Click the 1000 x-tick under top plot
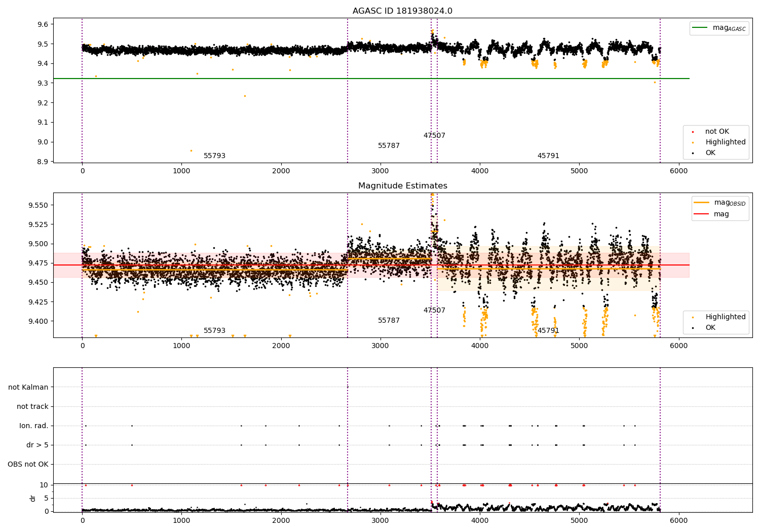The image size is (760, 532). pos(181,171)
